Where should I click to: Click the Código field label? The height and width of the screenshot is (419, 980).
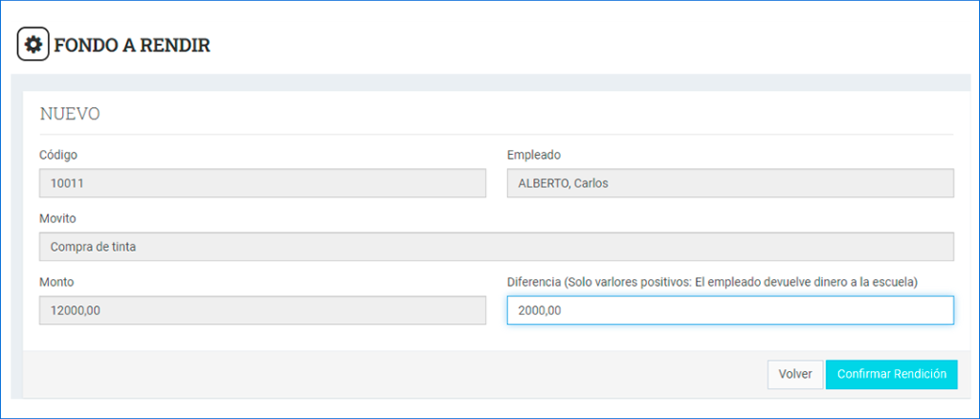point(58,155)
